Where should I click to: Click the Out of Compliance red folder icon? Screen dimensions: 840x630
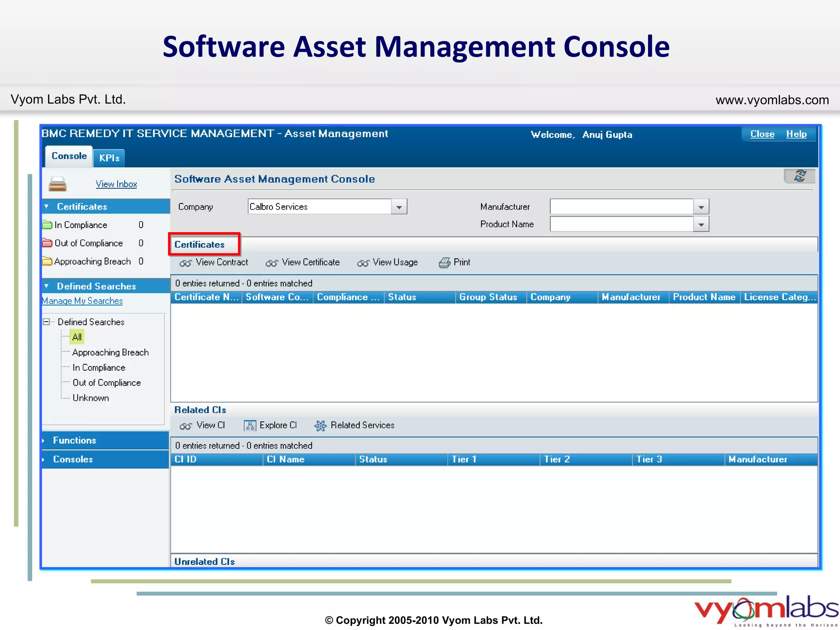[47, 243]
